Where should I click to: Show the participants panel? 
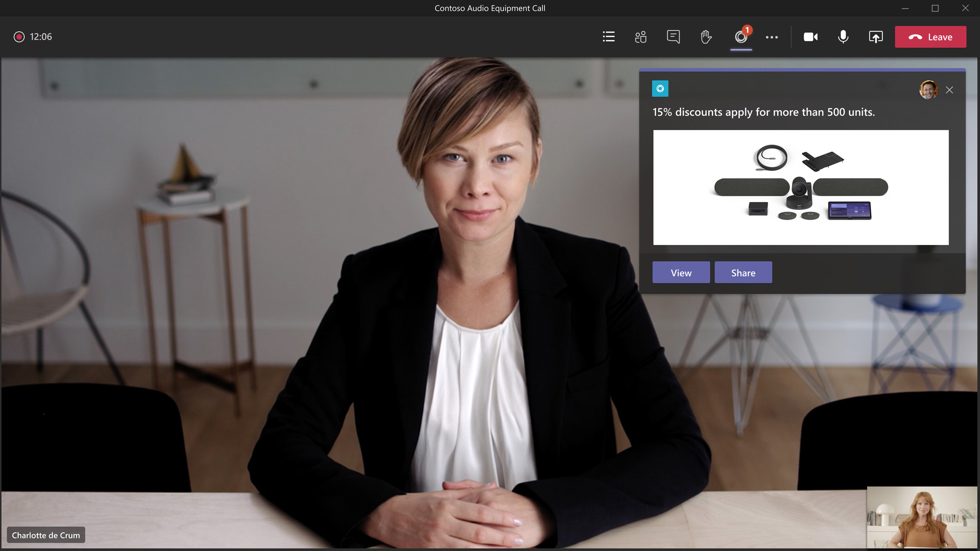point(641,37)
